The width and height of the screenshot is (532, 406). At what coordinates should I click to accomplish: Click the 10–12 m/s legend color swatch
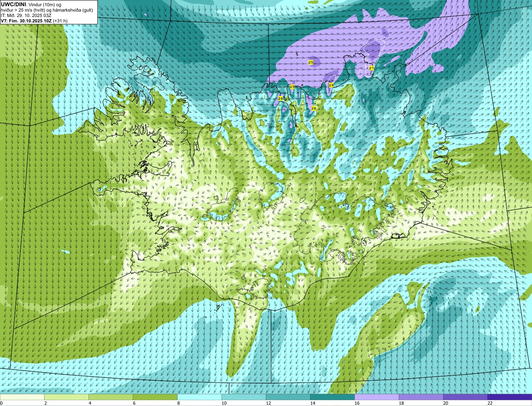point(244,397)
